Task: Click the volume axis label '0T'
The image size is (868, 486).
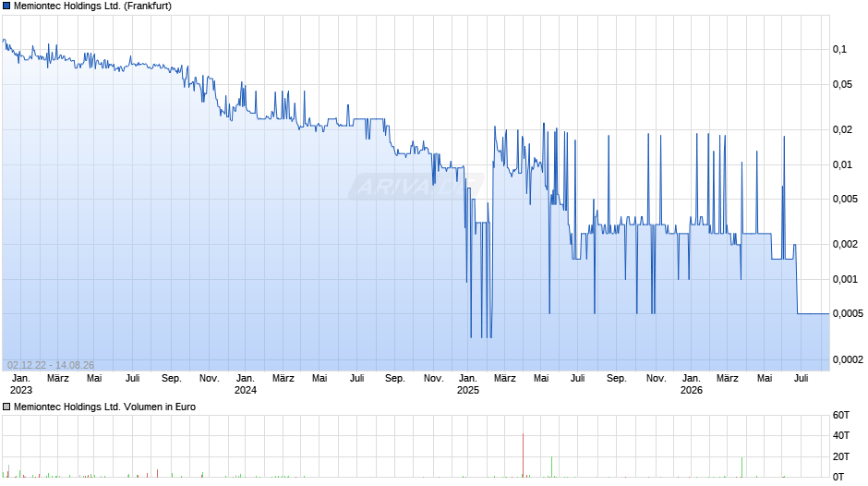Action: [838, 477]
